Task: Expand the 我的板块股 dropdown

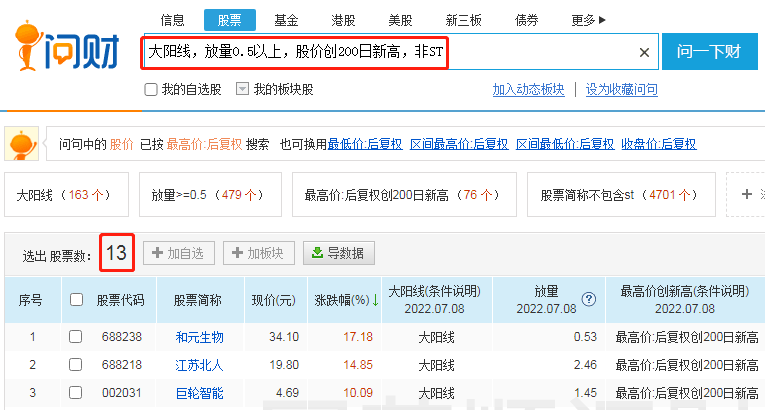Action: click(x=242, y=89)
